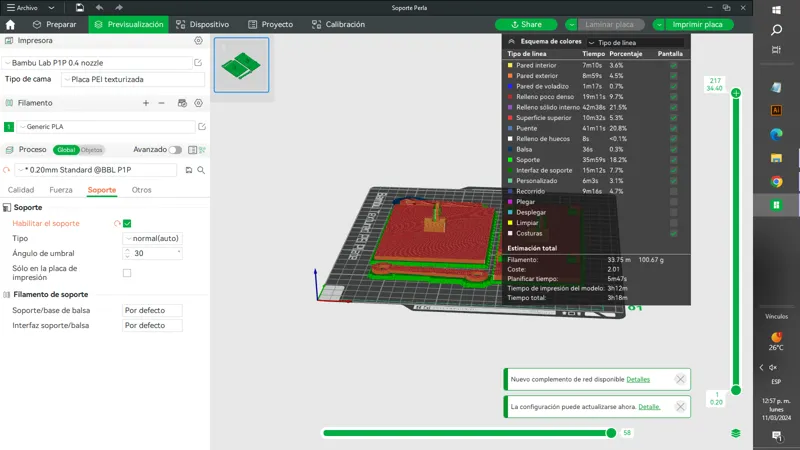The image size is (800, 450).
Task: Switch to the Proyecto tab
Action: (270, 24)
